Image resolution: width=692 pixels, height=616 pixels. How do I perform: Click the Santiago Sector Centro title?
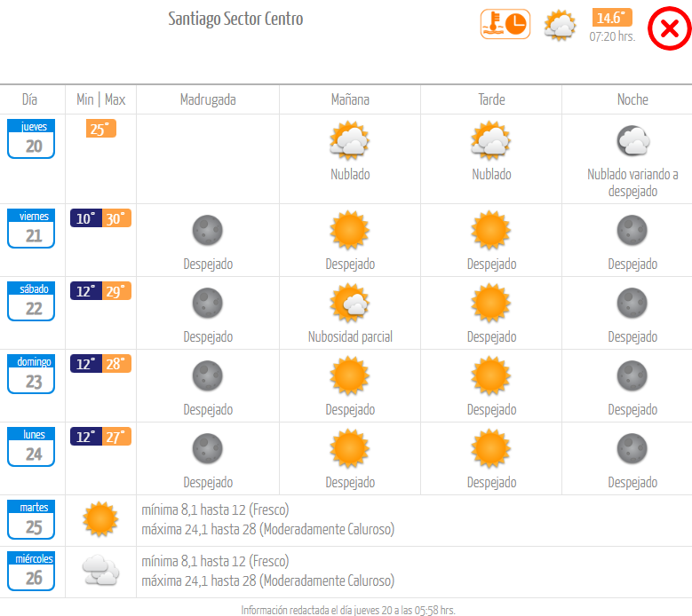(235, 19)
